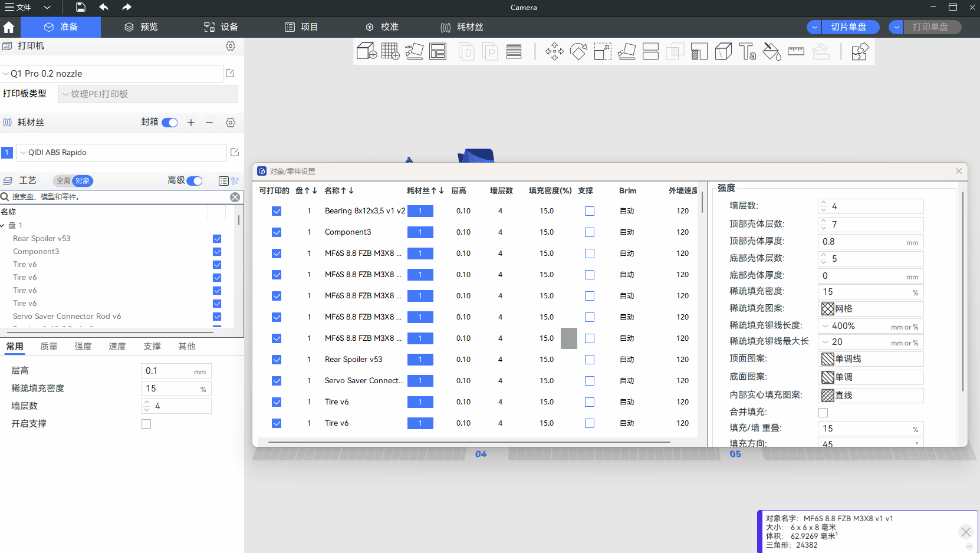Screen dimensions: 980x553
Task: Open the 速度 speed settings tab
Action: click(x=117, y=347)
